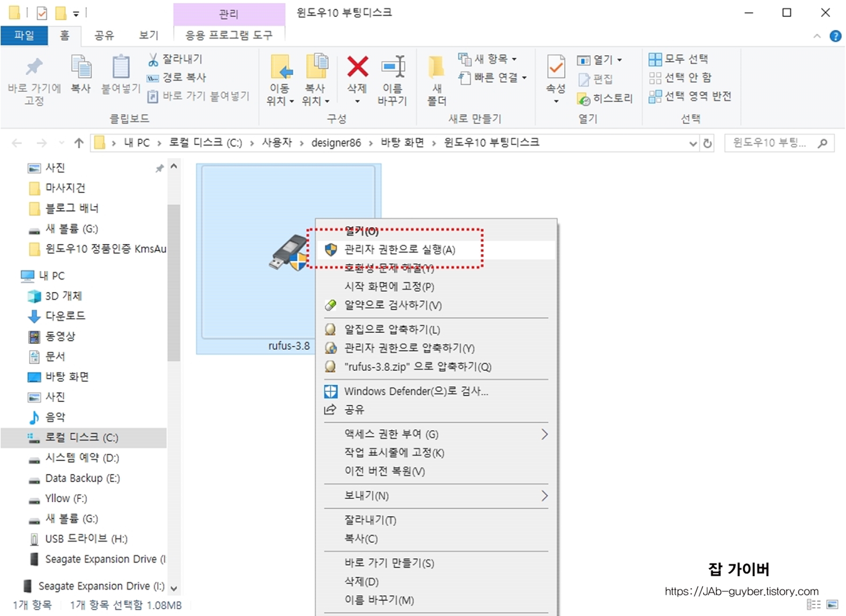Click navigation pane scrollbar down arrow

coord(174,588)
